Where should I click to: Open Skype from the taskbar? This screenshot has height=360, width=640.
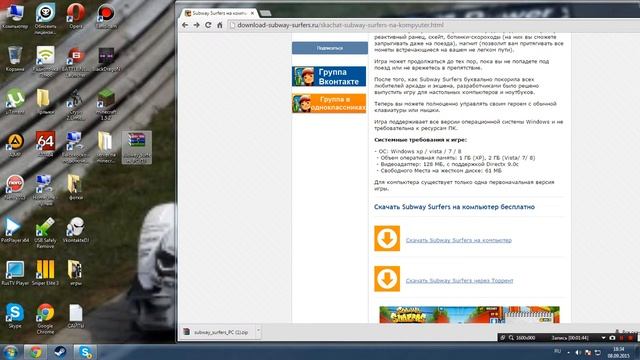pos(85,352)
